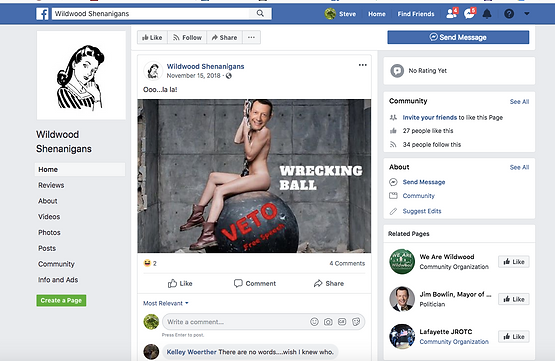This screenshot has width=555, height=361.
Task: Open Find Friends in the top bar
Action: (x=416, y=14)
